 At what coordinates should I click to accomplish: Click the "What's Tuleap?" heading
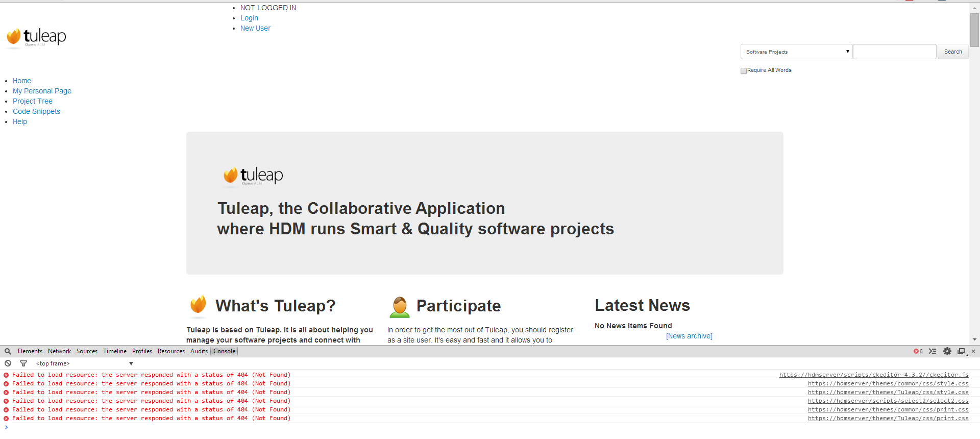point(276,306)
